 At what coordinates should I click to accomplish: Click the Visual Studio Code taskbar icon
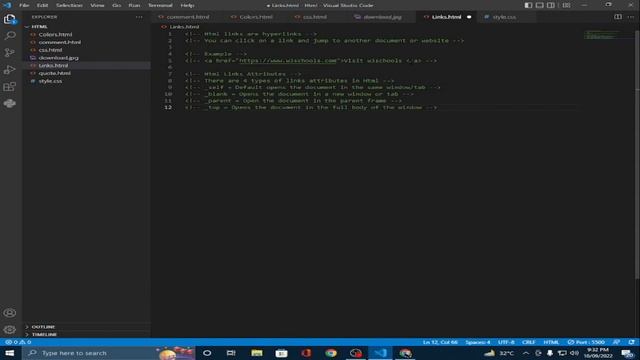point(380,353)
